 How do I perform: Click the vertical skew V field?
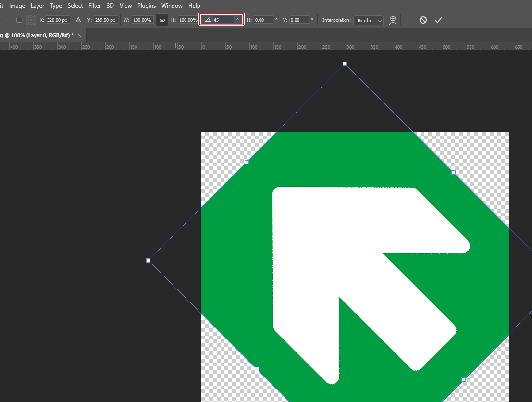[x=299, y=20]
